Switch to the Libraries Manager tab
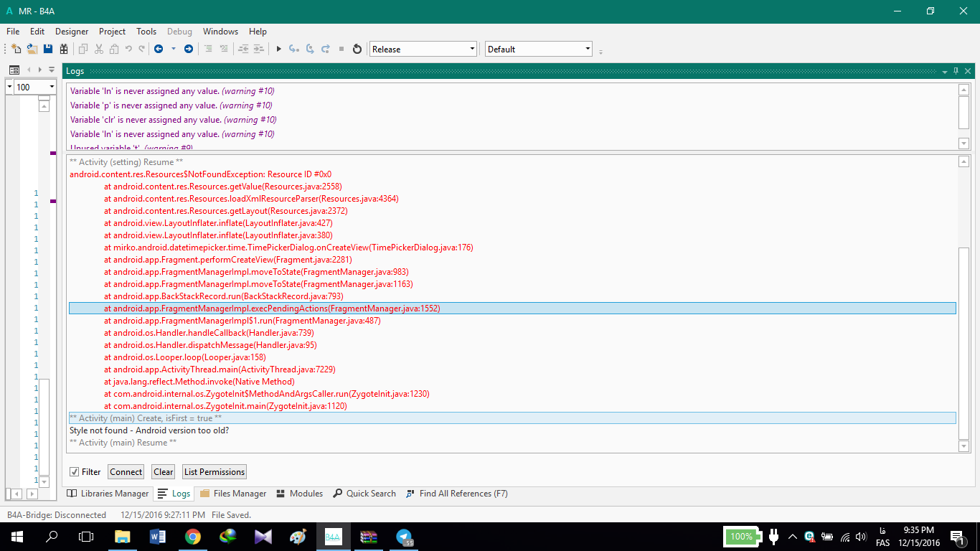 click(108, 494)
